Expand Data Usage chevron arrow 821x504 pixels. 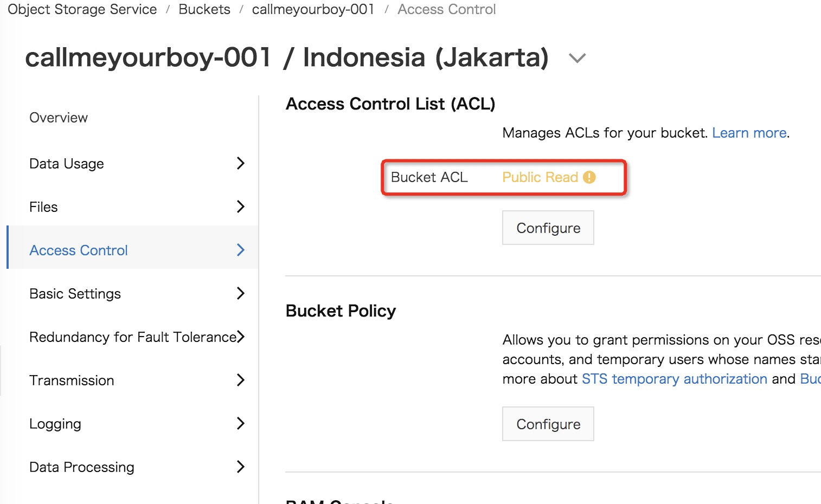[x=241, y=163]
